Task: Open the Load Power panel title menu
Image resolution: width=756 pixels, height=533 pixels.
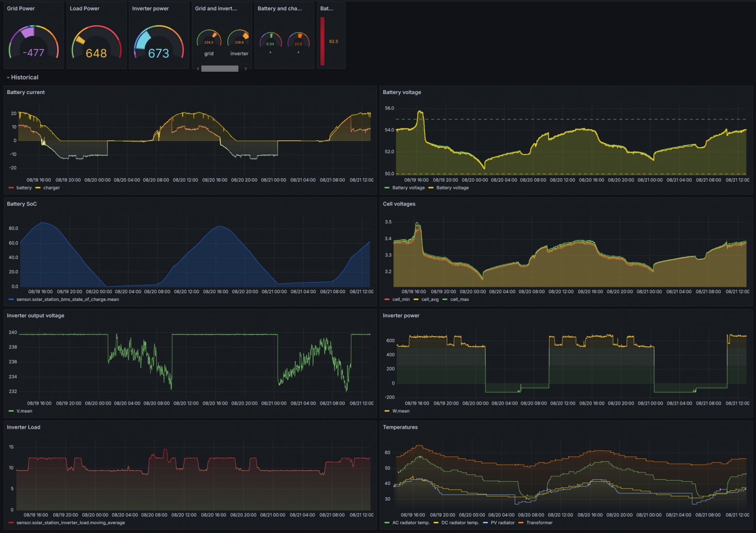Action: [84, 9]
